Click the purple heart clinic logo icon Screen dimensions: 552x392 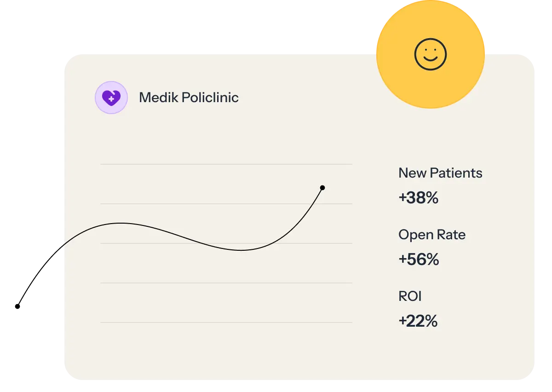111,98
